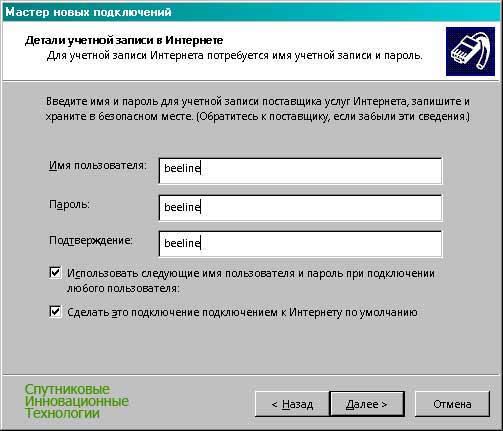Go back with the Назад button
The width and height of the screenshot is (503, 431).
tap(292, 404)
